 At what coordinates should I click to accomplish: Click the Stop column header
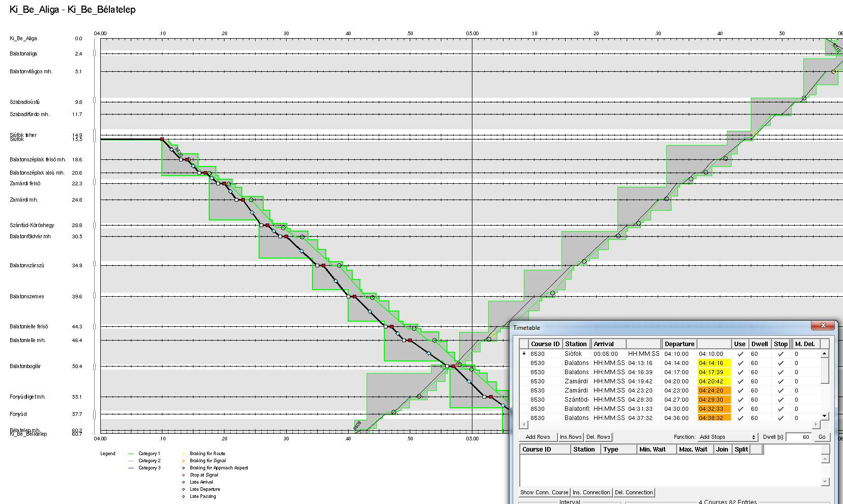point(780,344)
